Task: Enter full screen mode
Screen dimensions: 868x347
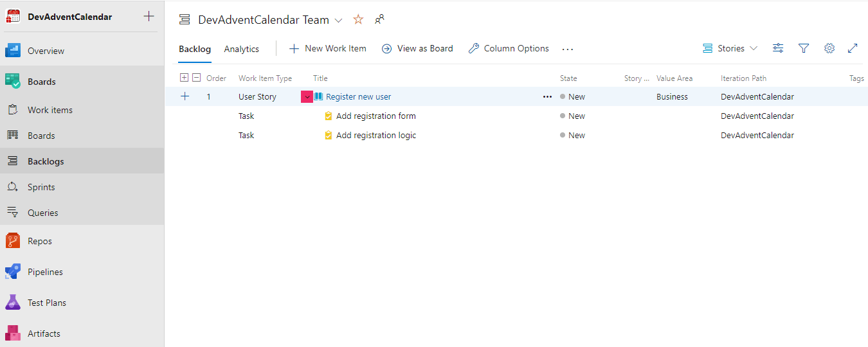Action: click(x=853, y=48)
